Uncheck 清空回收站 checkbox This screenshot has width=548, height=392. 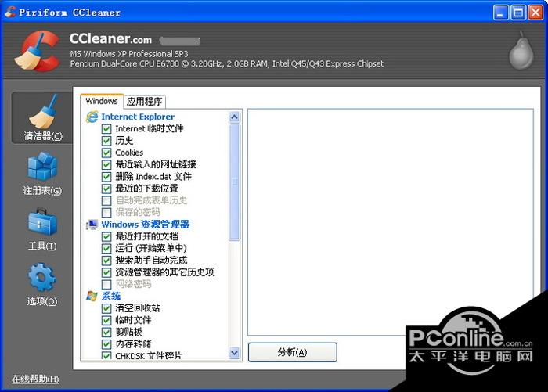click(106, 308)
